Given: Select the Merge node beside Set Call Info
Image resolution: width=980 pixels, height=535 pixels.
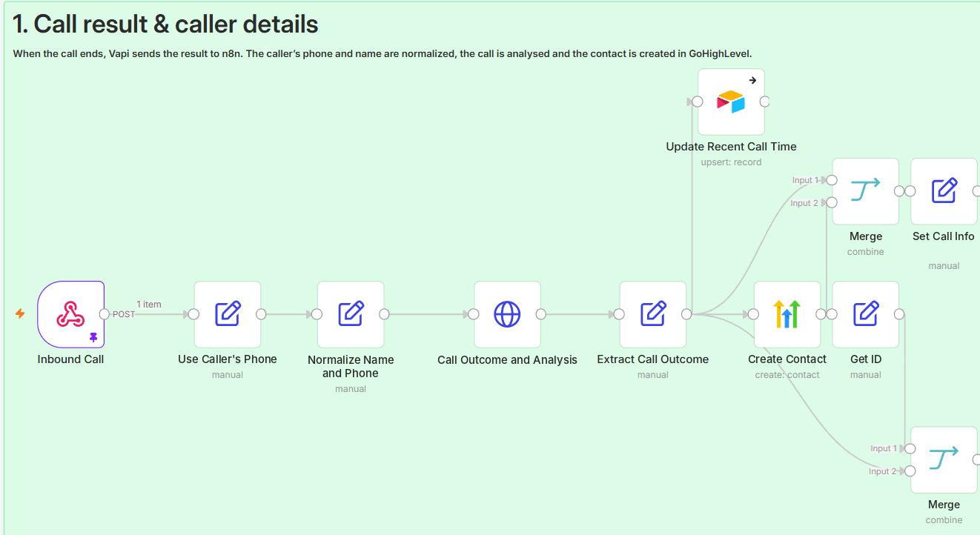Looking at the screenshot, I should click(866, 191).
